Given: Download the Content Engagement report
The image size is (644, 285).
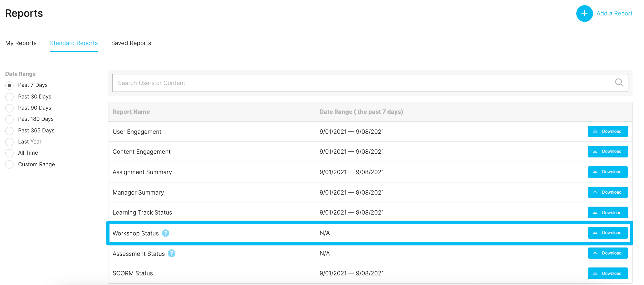Looking at the screenshot, I should [x=608, y=152].
